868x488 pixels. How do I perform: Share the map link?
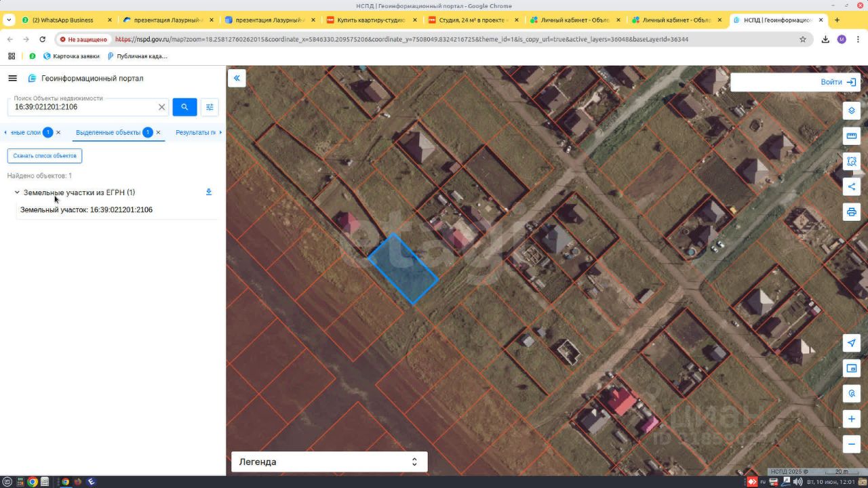pyautogui.click(x=852, y=187)
